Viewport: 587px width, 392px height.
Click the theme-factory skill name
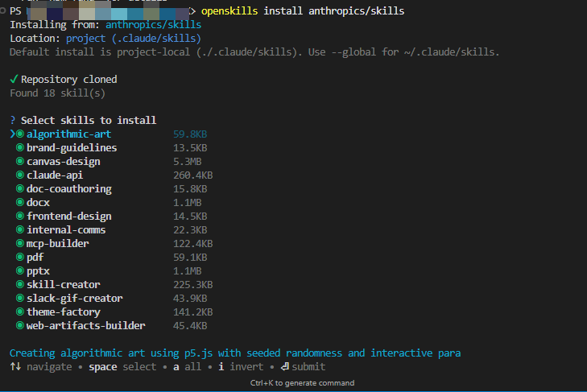pos(64,312)
